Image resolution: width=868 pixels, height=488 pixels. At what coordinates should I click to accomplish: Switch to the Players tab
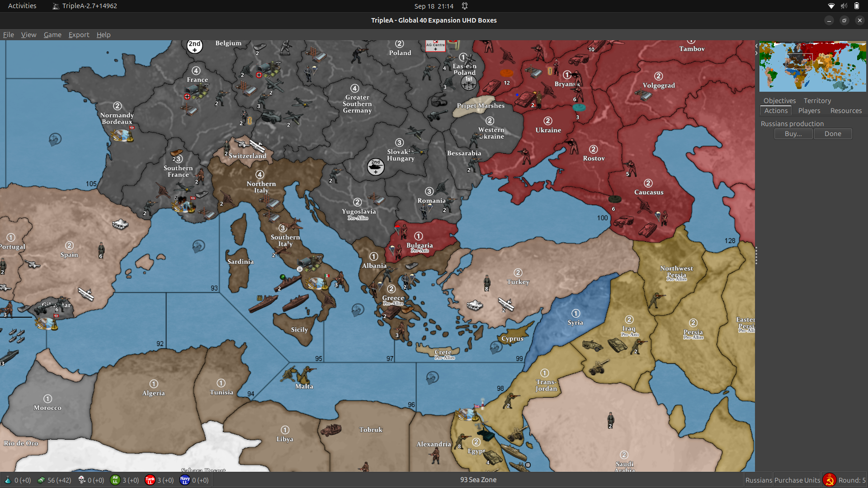point(809,111)
